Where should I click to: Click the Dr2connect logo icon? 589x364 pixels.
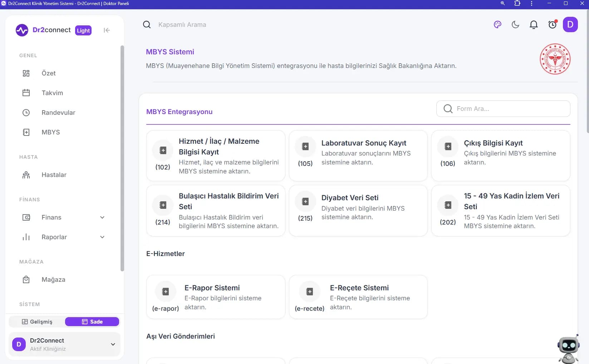click(x=22, y=30)
